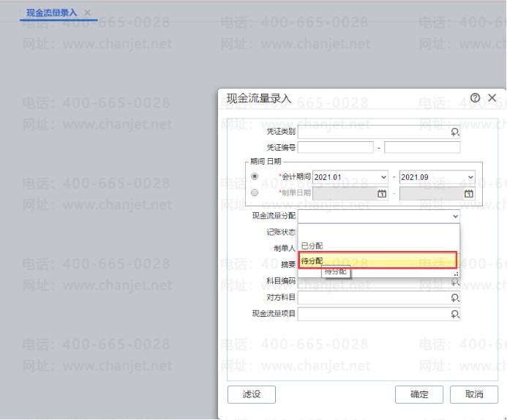Close the 现金流量录入 tab
The image size is (507, 420).
[x=87, y=12]
